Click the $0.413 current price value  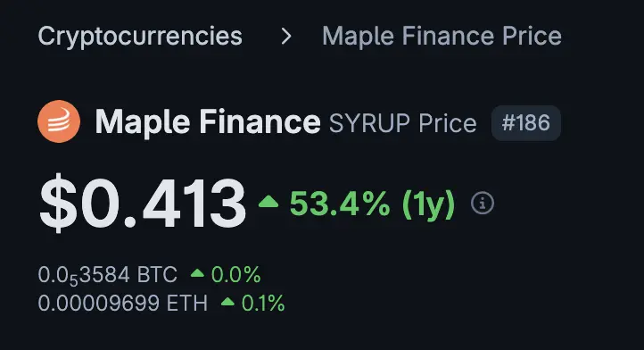pos(143,203)
